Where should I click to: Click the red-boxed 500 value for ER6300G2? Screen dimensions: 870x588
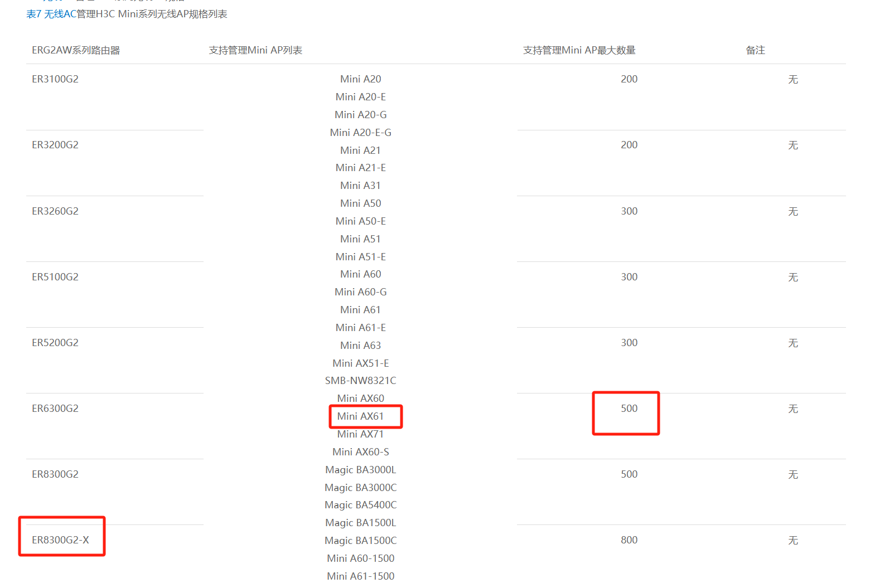click(629, 409)
